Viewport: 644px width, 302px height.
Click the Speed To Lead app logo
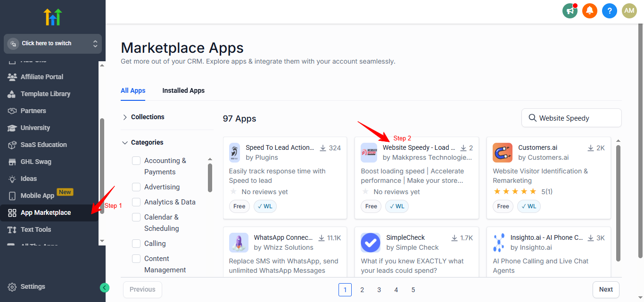click(235, 153)
